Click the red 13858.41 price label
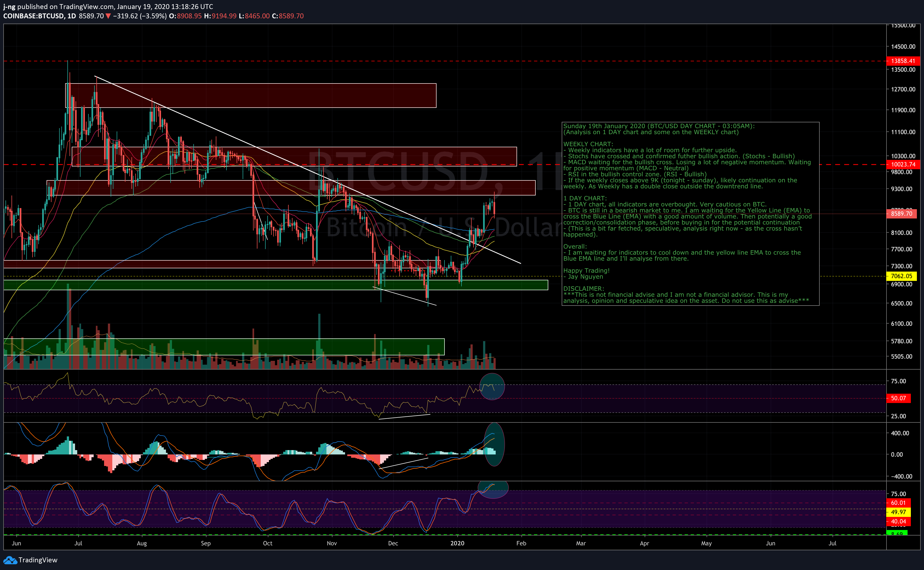Screen dimensions: 924x570 point(903,61)
